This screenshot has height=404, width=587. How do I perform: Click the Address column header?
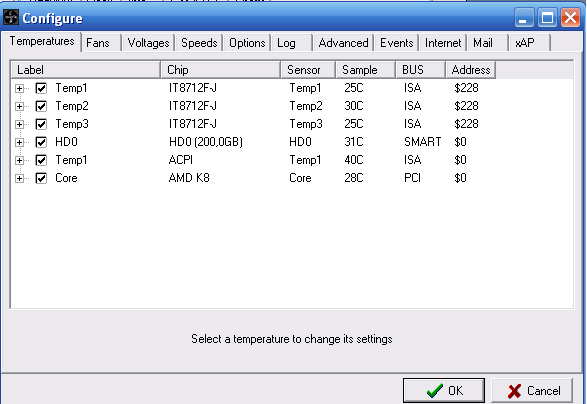coord(471,70)
